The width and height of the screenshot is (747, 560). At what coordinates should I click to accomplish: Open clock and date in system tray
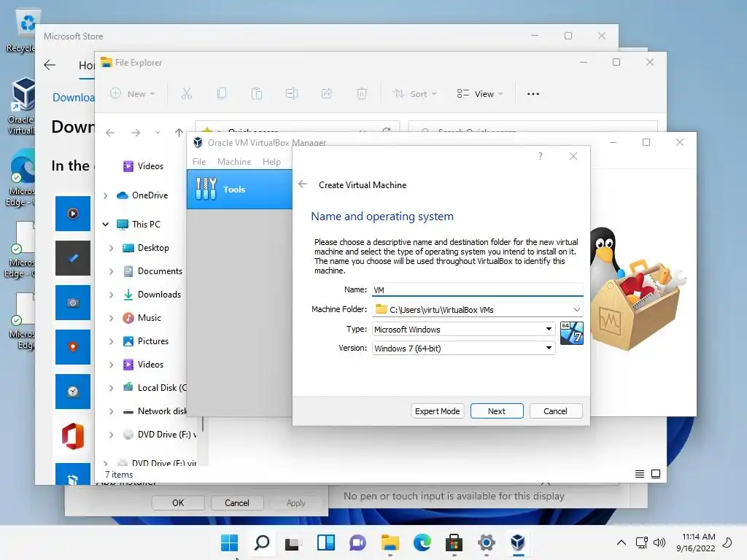[695, 542]
